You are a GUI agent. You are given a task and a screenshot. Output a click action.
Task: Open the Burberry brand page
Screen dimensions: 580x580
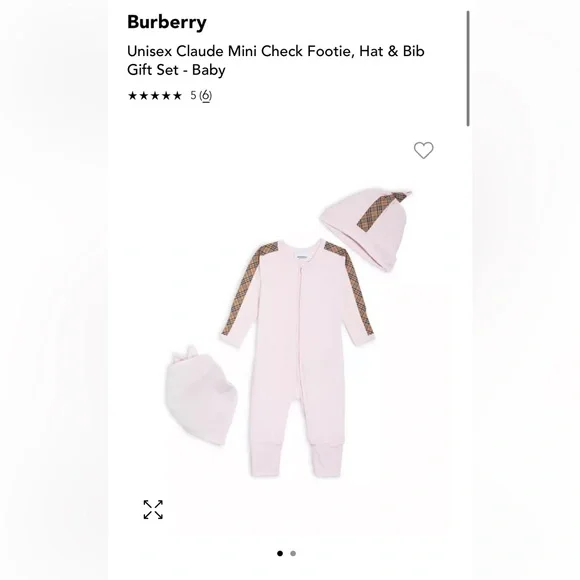(167, 22)
